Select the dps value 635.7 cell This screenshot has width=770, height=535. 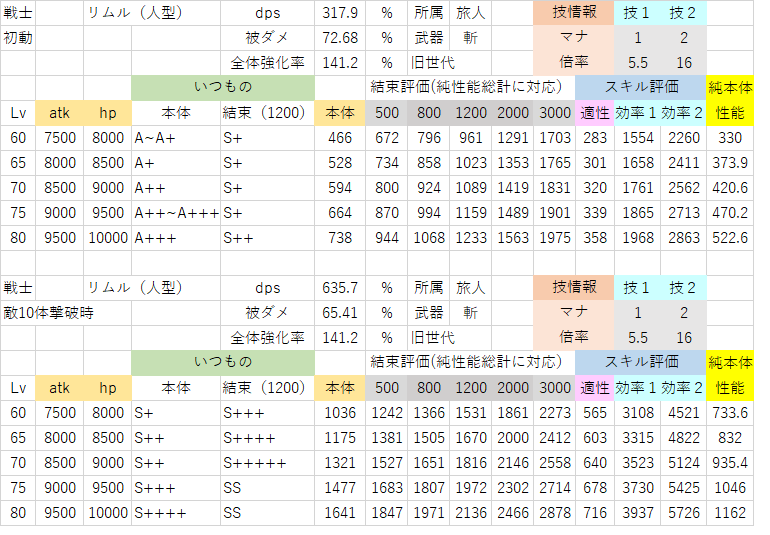[x=340, y=288]
